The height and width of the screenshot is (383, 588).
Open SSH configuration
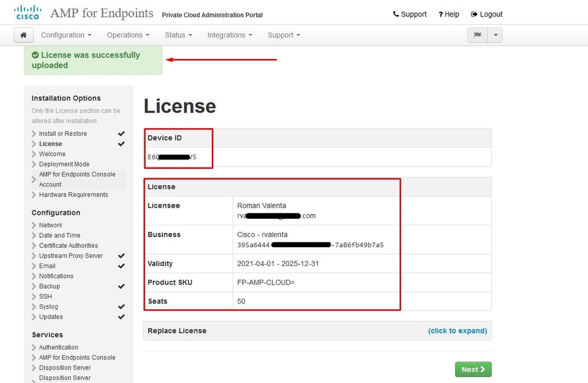point(45,297)
